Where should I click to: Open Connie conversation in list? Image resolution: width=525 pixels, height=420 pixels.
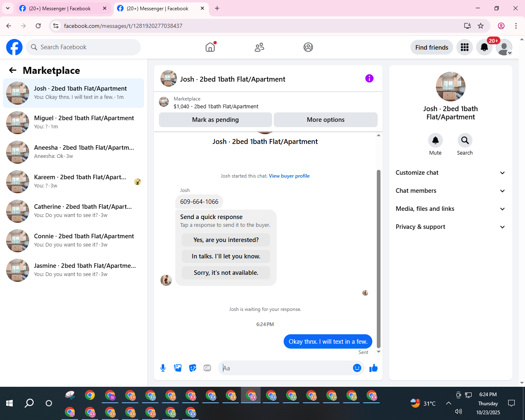tap(73, 241)
